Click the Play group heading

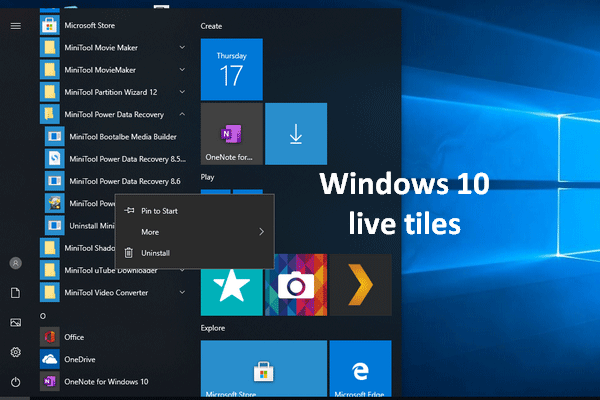pyautogui.click(x=207, y=177)
